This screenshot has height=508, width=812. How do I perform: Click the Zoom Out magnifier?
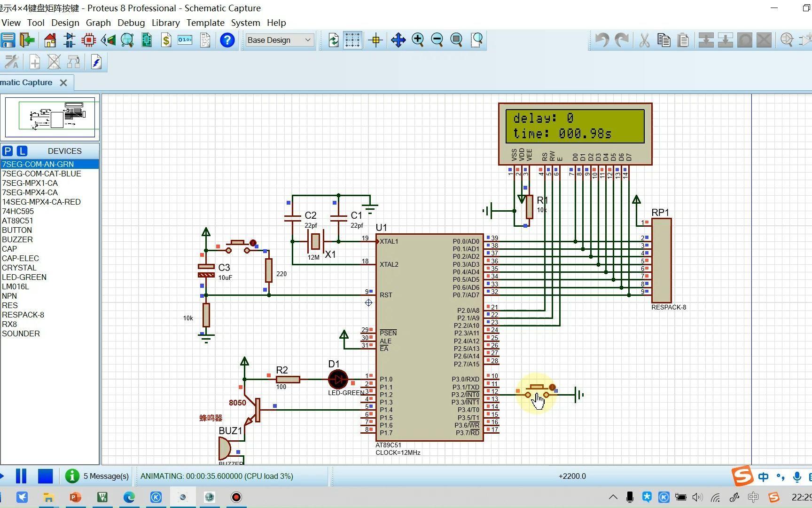(437, 40)
